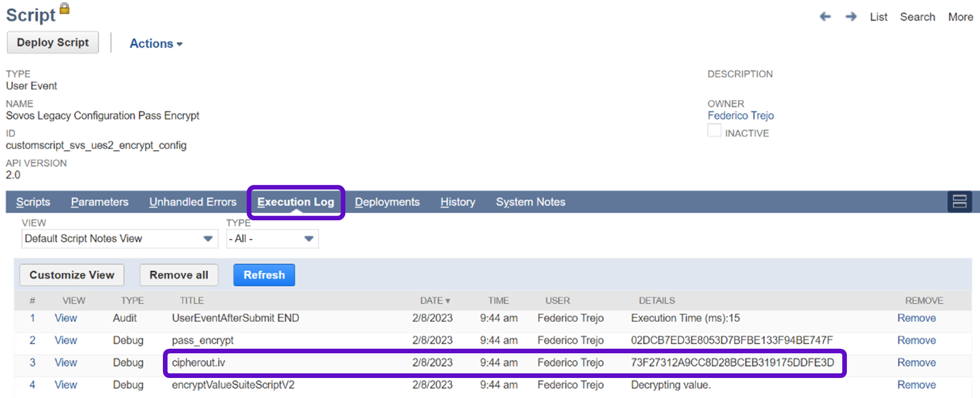Click the forward arrow navigation icon
The image size is (980, 398).
pyautogui.click(x=851, y=17)
